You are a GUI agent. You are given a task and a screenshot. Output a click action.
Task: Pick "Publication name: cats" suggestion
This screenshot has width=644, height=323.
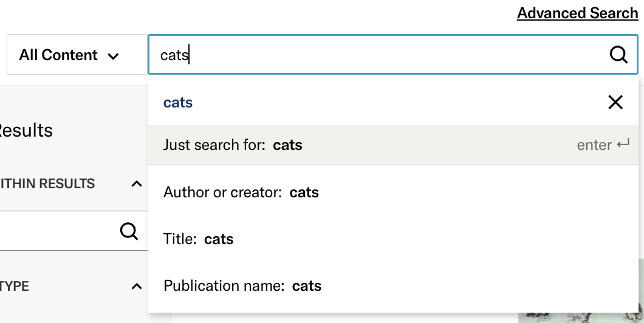[242, 286]
